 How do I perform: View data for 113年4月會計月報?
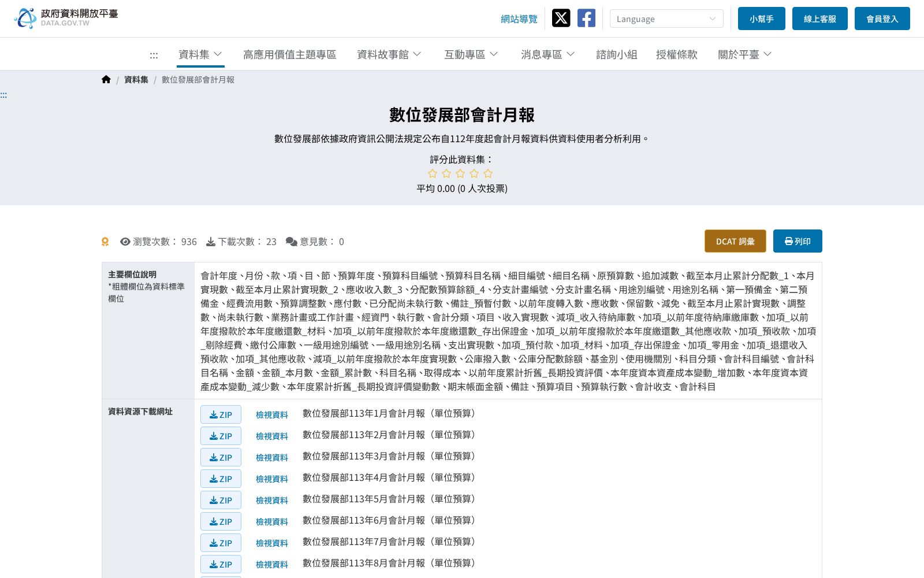[x=272, y=479]
